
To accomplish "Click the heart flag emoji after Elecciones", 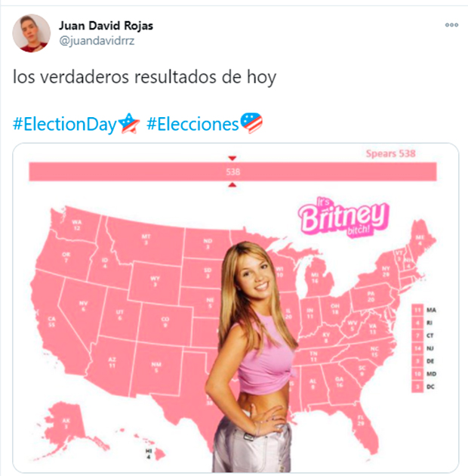I will (251, 122).
